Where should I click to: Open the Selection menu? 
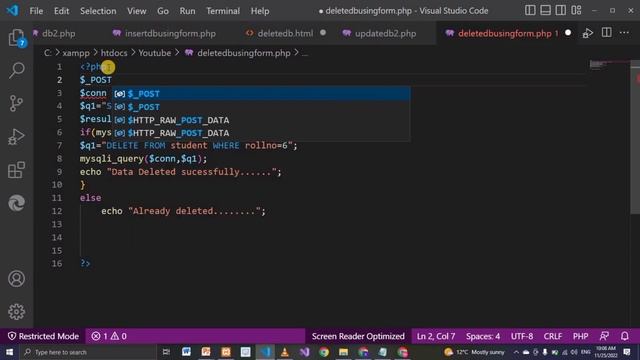point(98,11)
